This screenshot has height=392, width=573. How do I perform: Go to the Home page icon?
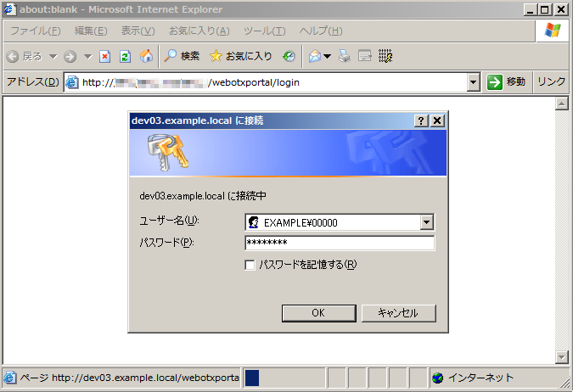tap(146, 56)
